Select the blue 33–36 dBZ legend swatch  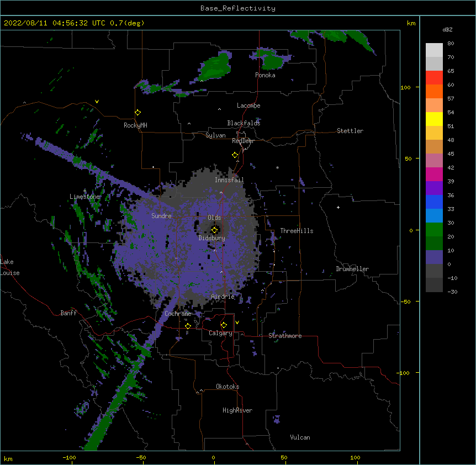pyautogui.click(x=434, y=202)
